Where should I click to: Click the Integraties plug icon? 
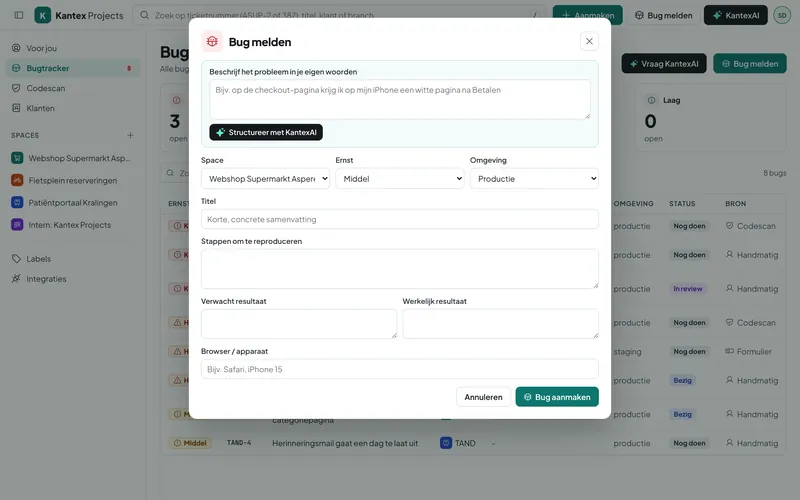click(16, 279)
